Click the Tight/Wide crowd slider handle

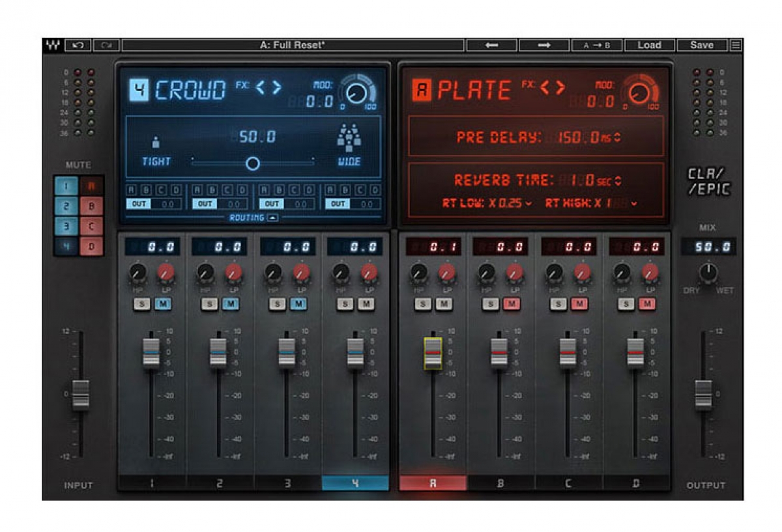[x=253, y=163]
